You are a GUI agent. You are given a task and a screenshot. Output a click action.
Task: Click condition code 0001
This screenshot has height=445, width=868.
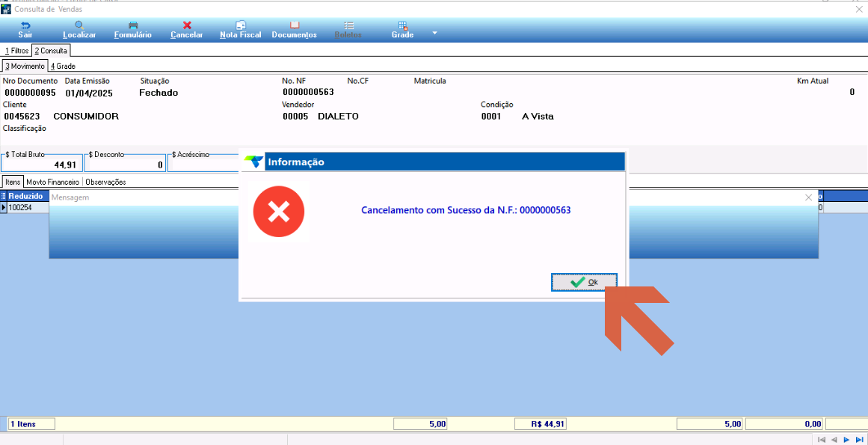491,116
